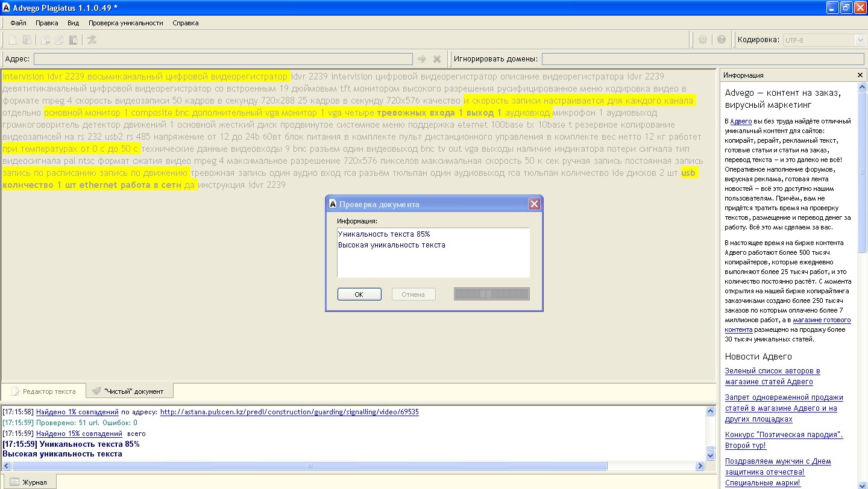Click the Advego Plagiatus title bar icon
This screenshot has height=489, width=868.
click(7, 7)
